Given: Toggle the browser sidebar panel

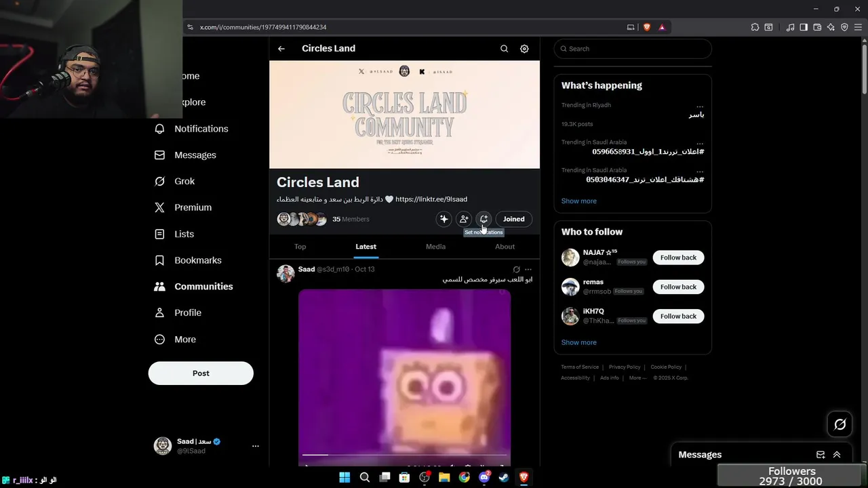Looking at the screenshot, I should (804, 27).
